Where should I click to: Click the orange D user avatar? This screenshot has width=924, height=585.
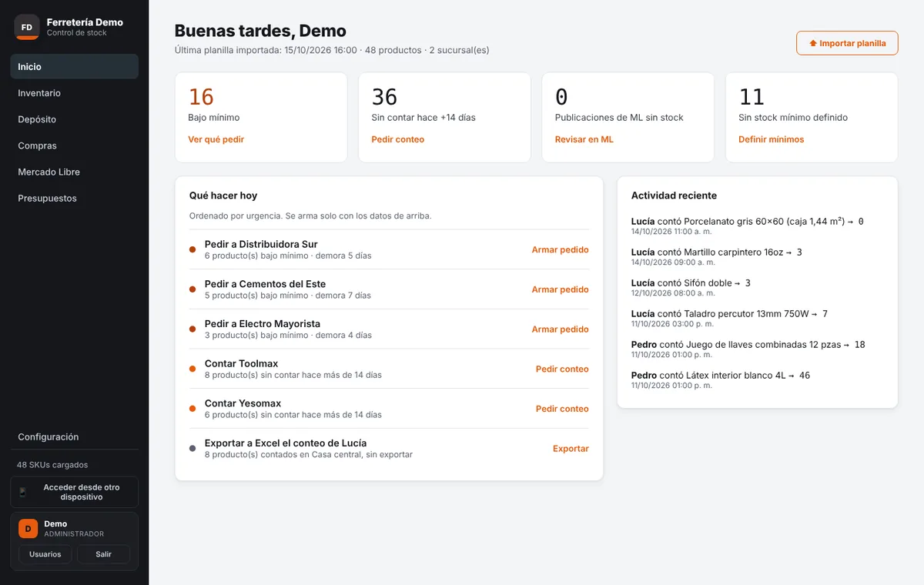[28, 528]
